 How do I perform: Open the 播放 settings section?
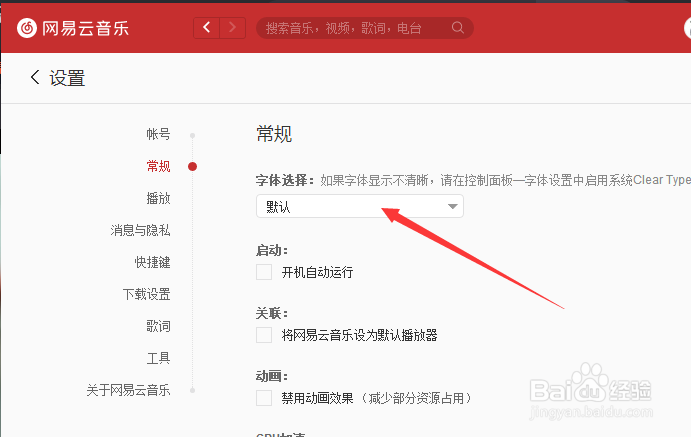coord(158,198)
